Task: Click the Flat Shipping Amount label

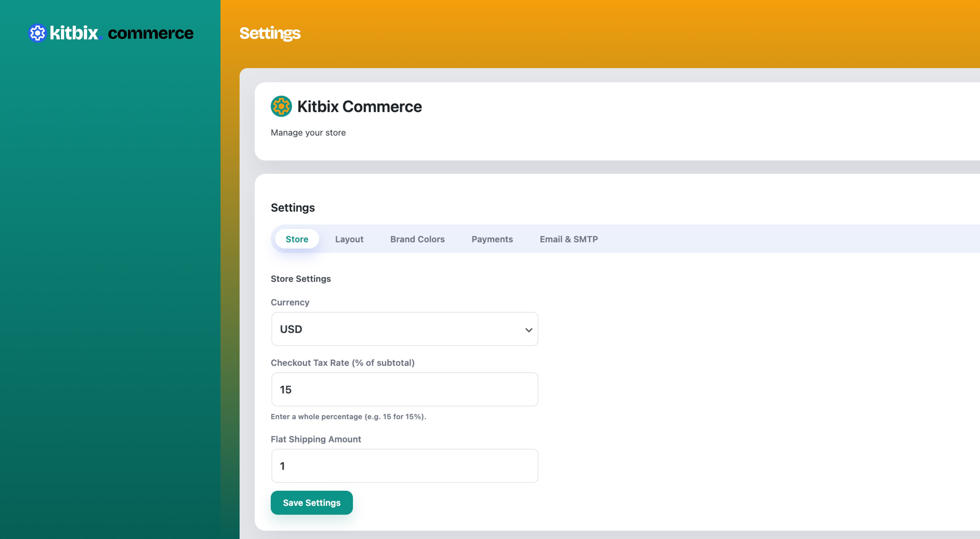Action: pyautogui.click(x=316, y=439)
